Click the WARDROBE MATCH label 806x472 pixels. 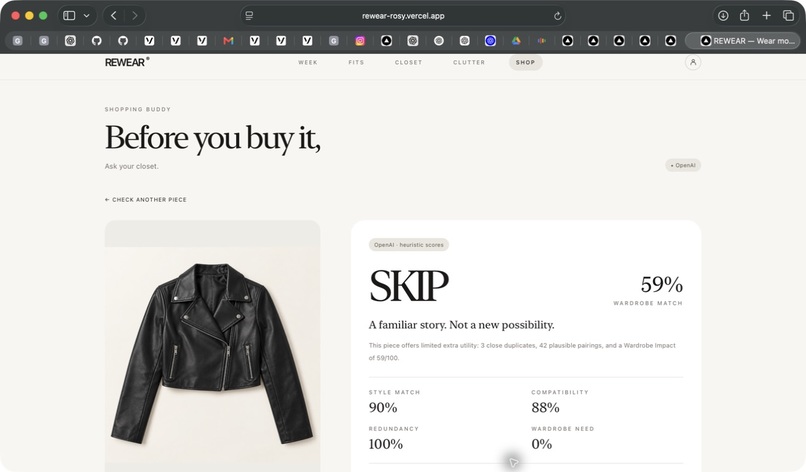(648, 303)
